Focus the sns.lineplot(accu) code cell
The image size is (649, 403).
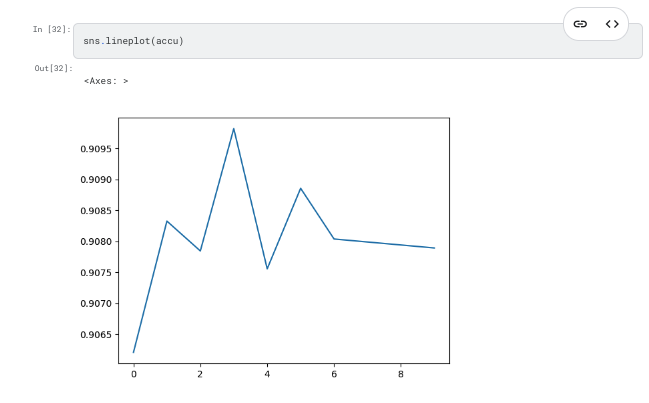358,41
